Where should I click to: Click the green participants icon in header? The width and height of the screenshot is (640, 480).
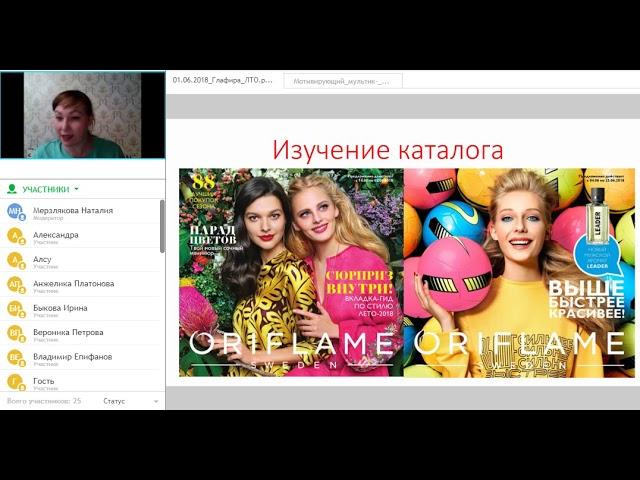pos(12,189)
